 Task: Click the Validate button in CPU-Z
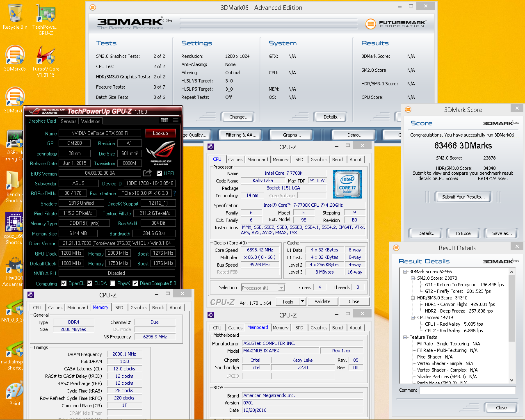tap(322, 301)
